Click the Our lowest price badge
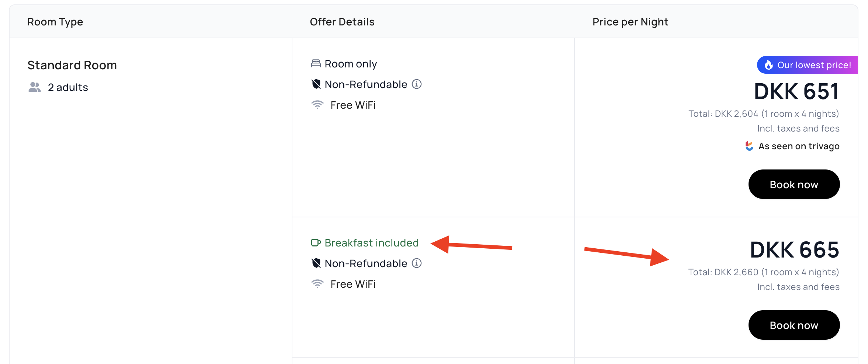This screenshot has width=868, height=364. coord(808,65)
